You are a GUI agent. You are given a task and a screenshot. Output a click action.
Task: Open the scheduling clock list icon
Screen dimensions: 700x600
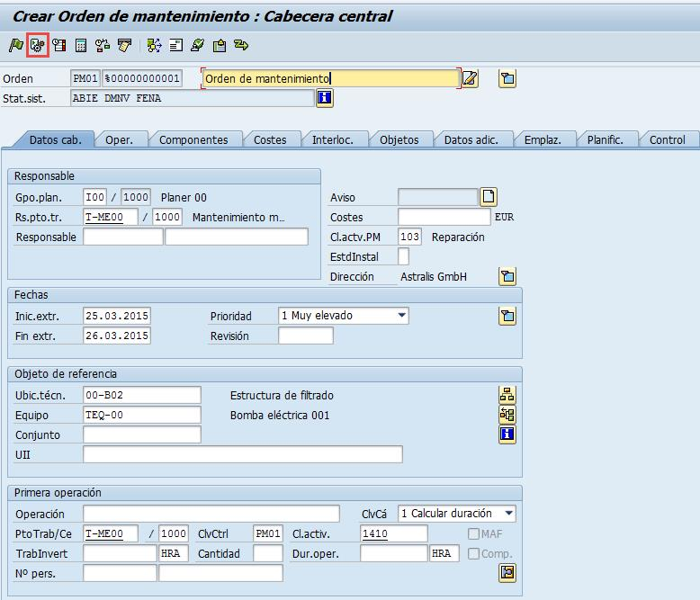point(58,45)
